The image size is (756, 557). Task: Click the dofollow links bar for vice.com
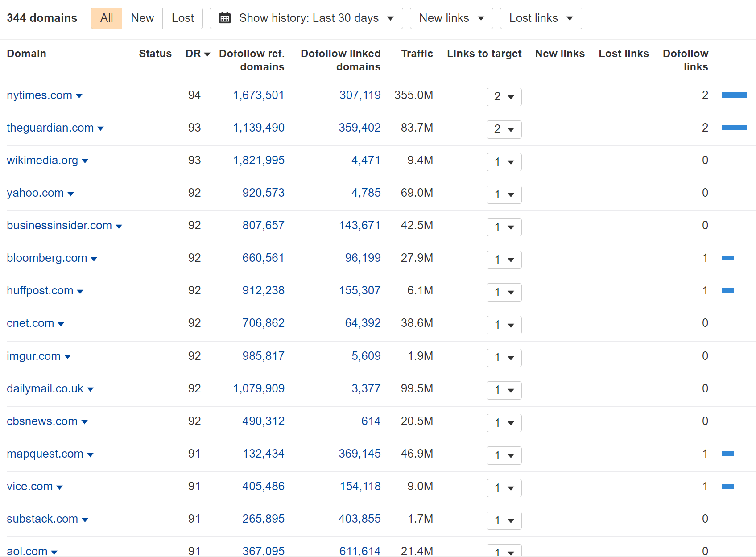pos(728,486)
